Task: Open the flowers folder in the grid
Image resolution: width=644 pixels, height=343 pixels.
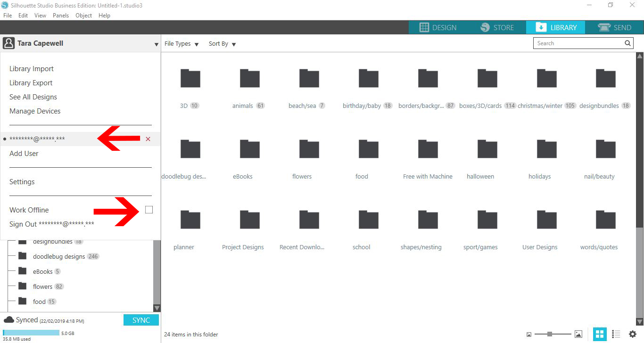Action: pyautogui.click(x=309, y=149)
